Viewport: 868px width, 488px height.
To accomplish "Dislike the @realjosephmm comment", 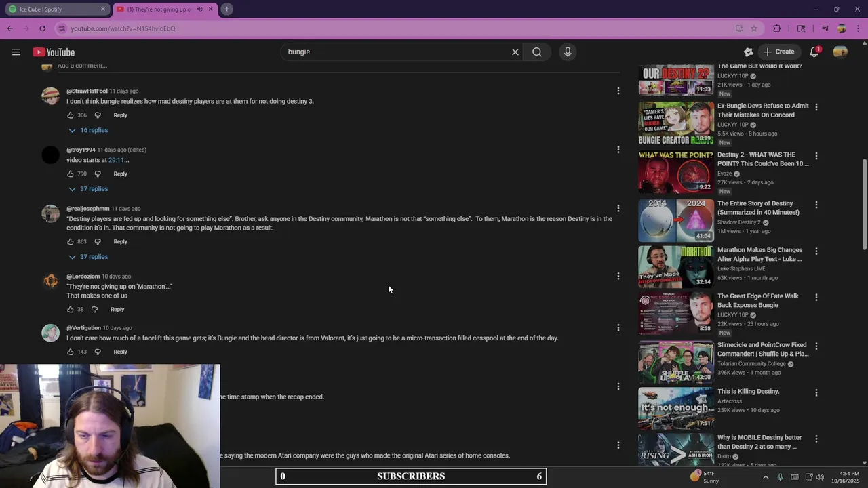I will tap(98, 242).
